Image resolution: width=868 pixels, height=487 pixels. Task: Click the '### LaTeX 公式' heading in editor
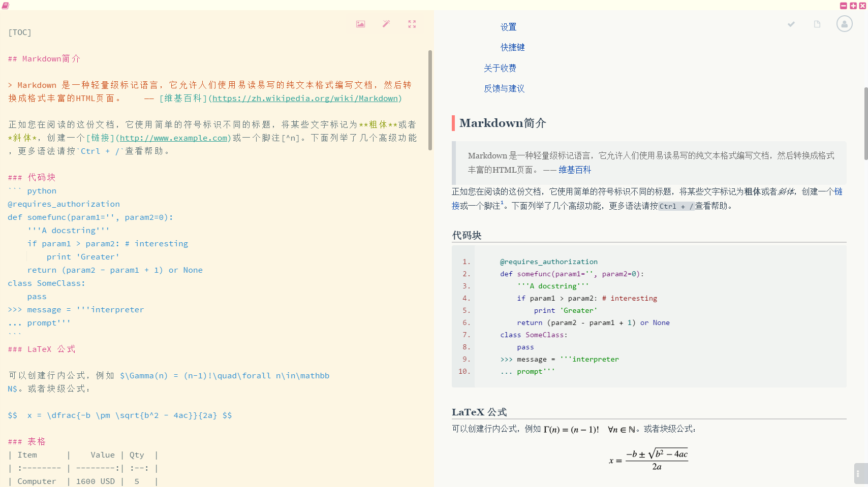(42, 349)
